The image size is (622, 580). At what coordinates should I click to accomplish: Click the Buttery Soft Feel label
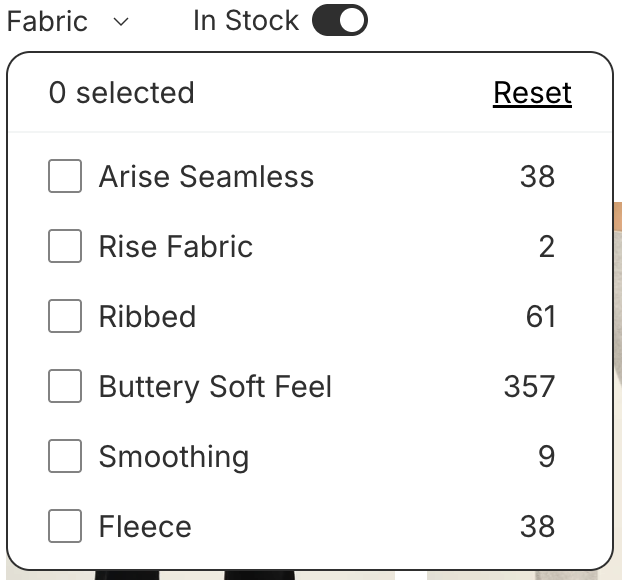(x=215, y=387)
